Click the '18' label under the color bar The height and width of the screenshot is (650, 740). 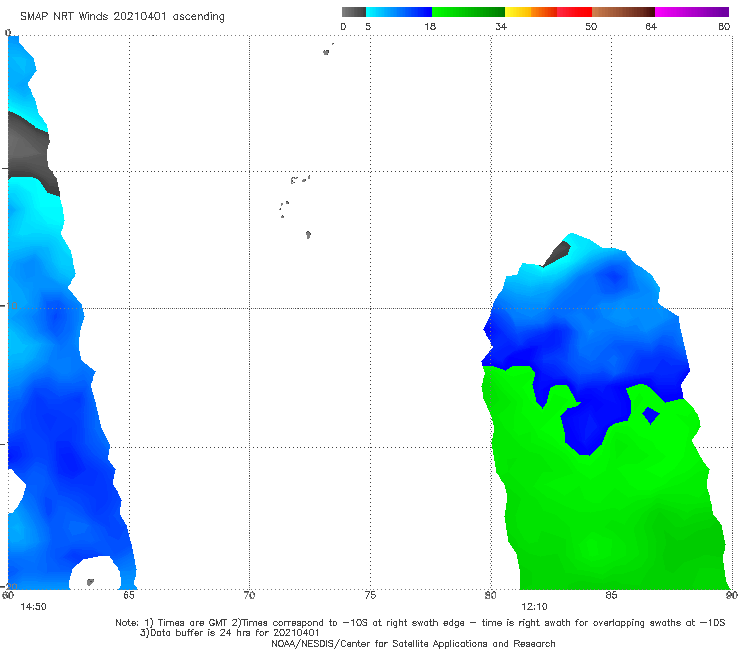[430, 26]
